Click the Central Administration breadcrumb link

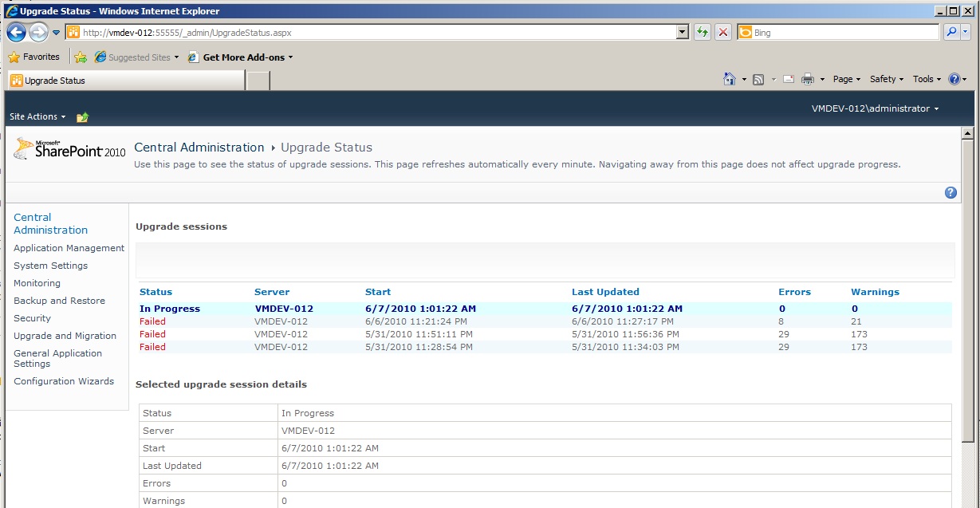pos(199,147)
